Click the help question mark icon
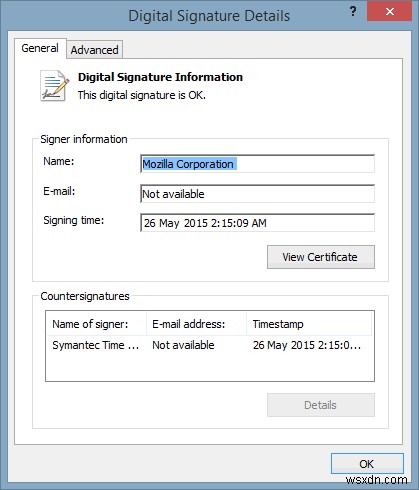Image resolution: width=419 pixels, height=490 pixels. coord(353,12)
